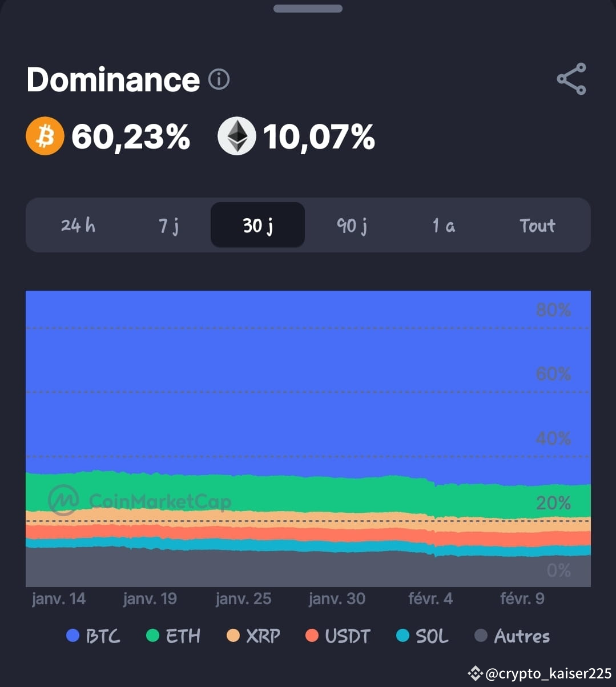
Task: Toggle the SOL series visibility
Action: pyautogui.click(x=403, y=636)
